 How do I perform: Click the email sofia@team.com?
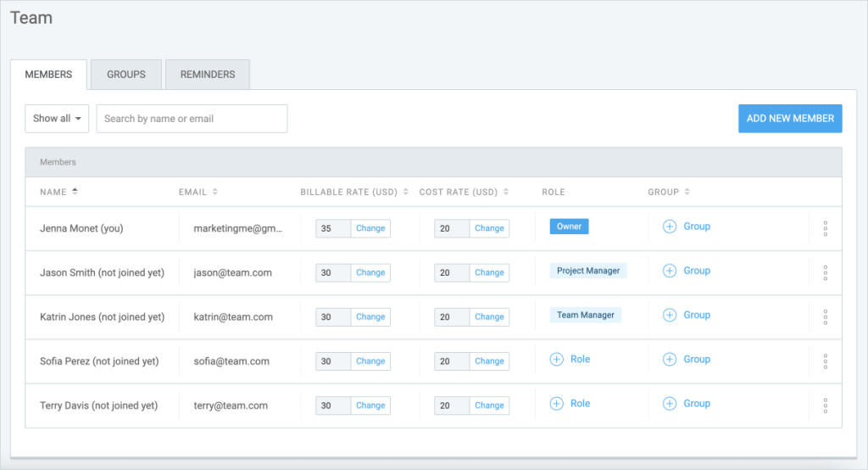click(231, 361)
